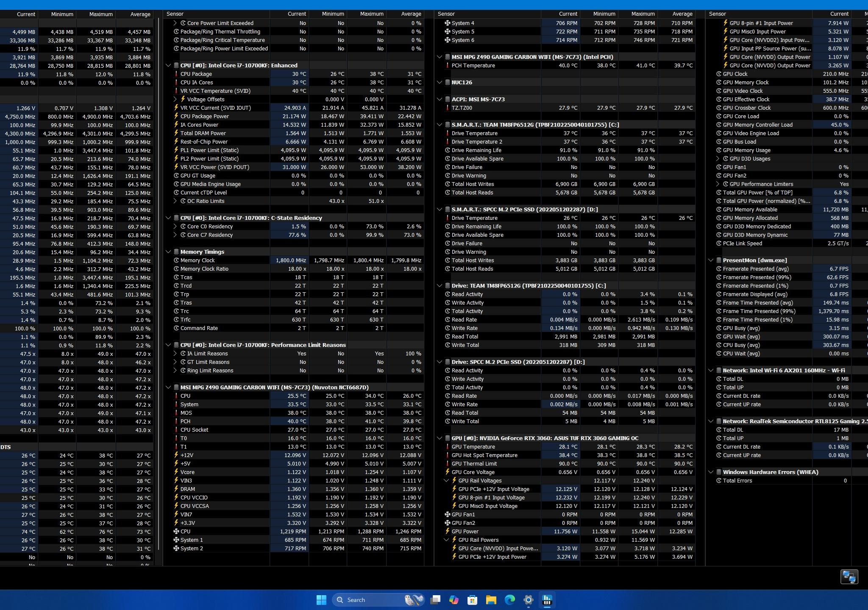The image size is (868, 610).
Task: Collapse the C-State Residency group
Action: coord(168,218)
